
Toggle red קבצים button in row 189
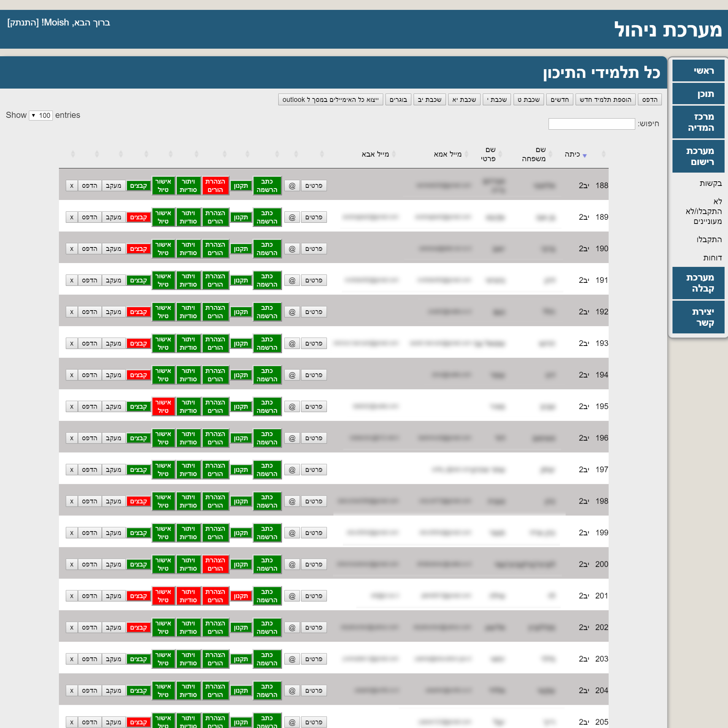[x=138, y=217]
